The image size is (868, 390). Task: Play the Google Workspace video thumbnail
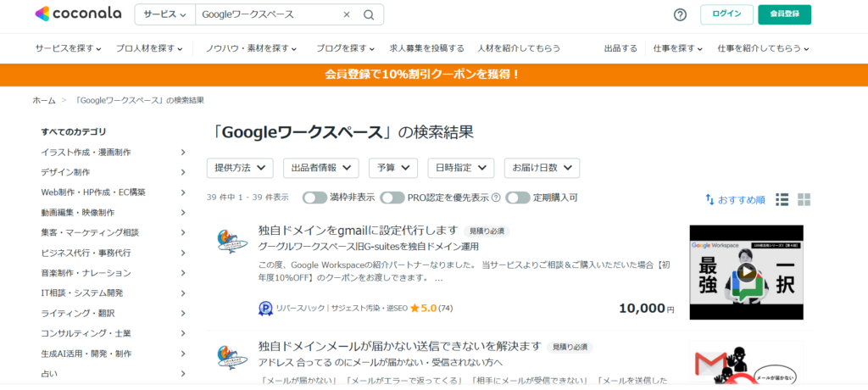746,272
